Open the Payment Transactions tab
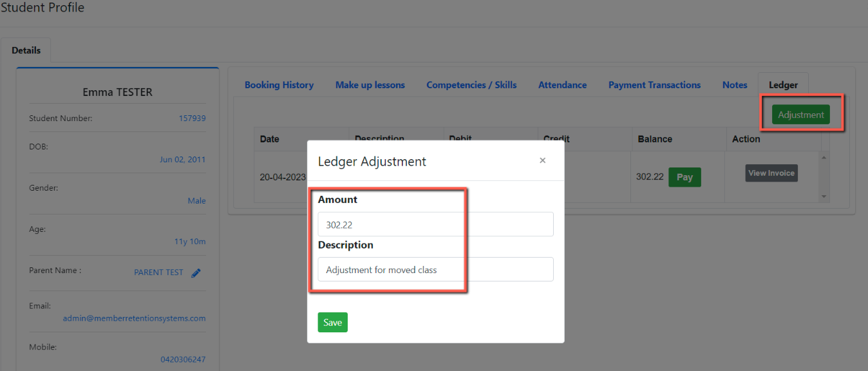 coord(654,85)
